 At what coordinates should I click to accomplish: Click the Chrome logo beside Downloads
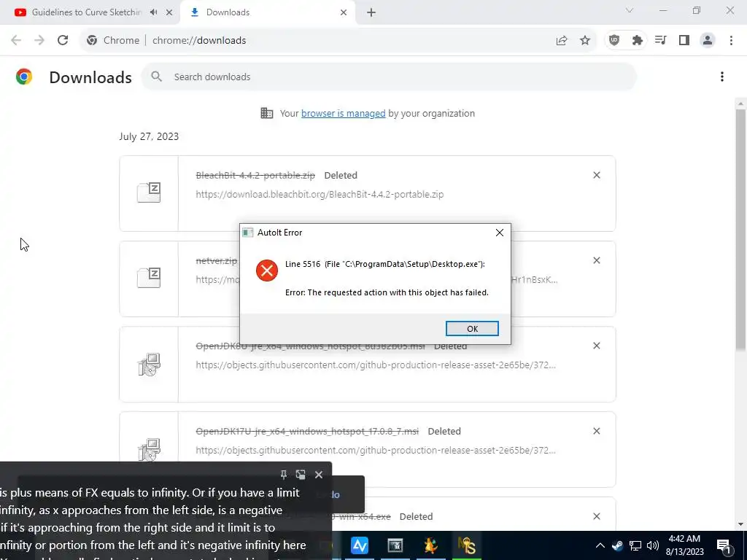click(x=24, y=77)
